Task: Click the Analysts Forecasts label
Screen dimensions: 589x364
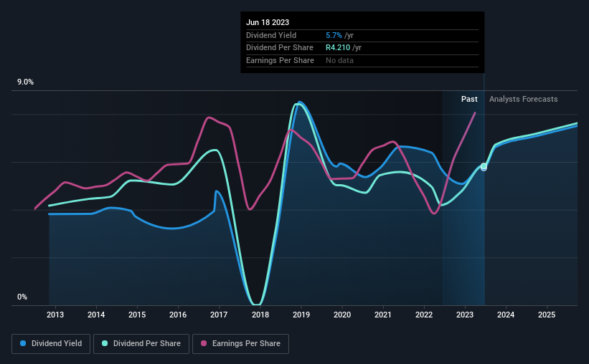Action: point(523,99)
